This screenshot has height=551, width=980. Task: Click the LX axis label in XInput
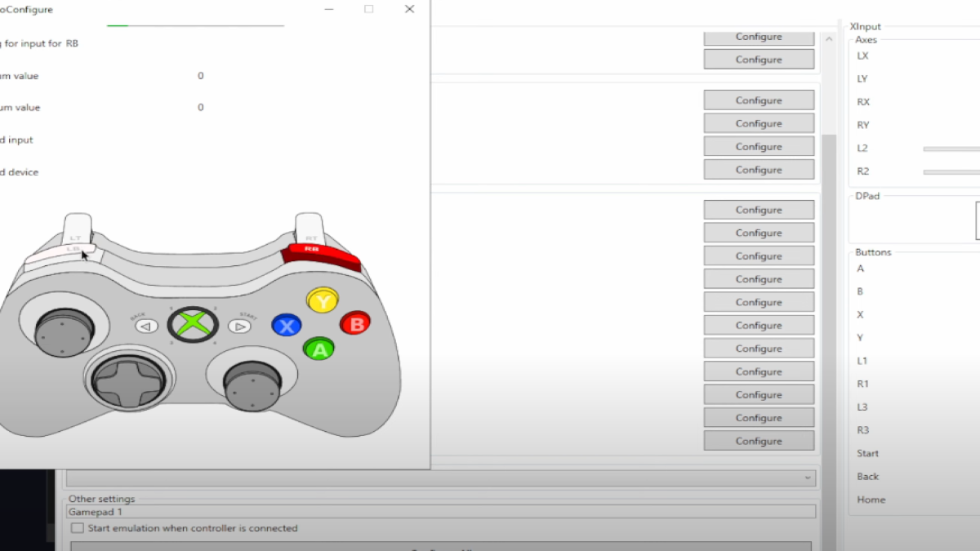862,56
